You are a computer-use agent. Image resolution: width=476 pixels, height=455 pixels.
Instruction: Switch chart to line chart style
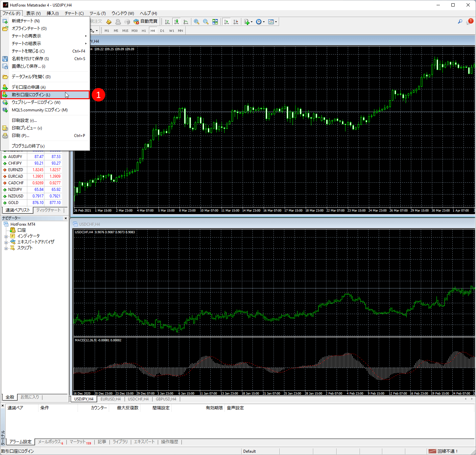(186, 22)
